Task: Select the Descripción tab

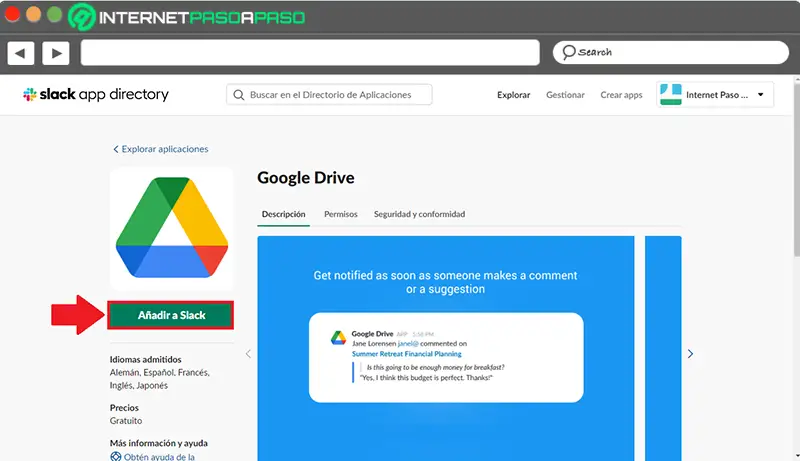Action: tap(284, 214)
